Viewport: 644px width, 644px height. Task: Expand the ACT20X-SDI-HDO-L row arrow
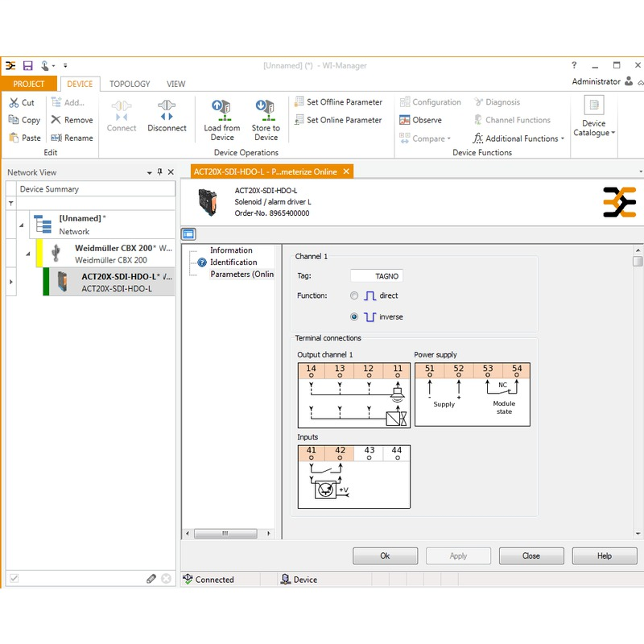[11, 282]
